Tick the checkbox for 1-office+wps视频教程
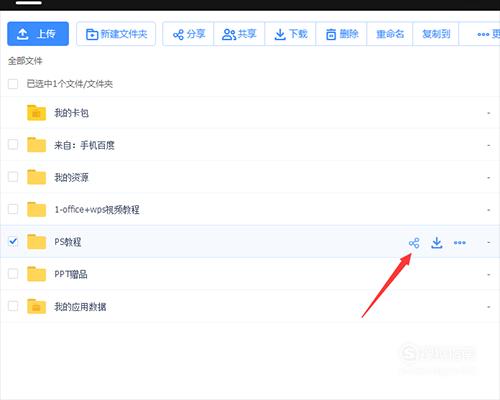This screenshot has width=500, height=400. [13, 209]
